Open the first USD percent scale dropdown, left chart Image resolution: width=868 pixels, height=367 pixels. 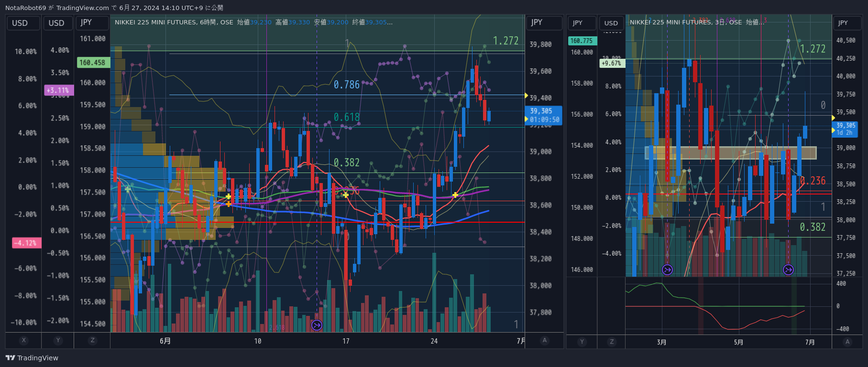[23, 23]
